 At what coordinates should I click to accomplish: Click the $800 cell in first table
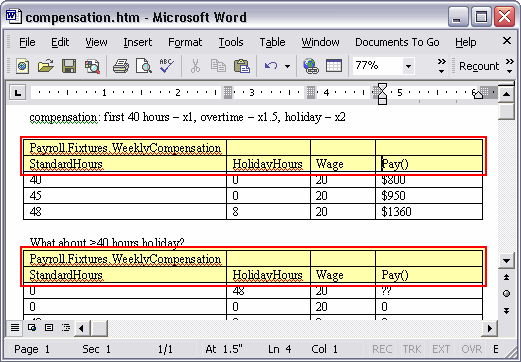tap(429, 180)
